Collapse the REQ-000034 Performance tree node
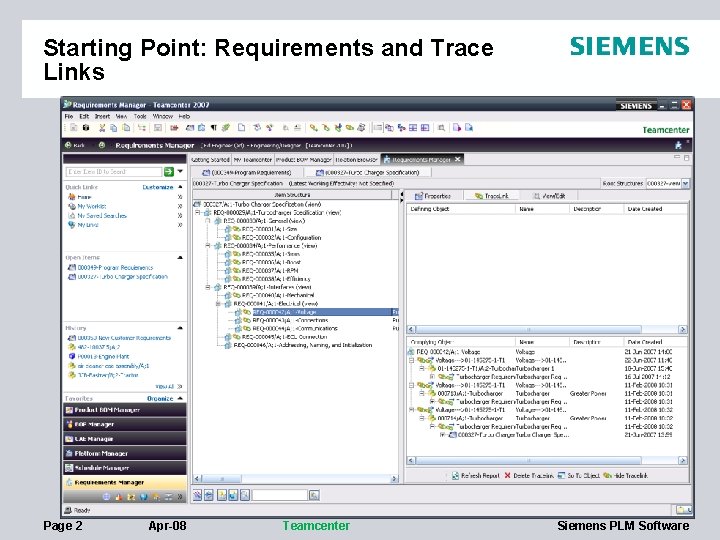The height and width of the screenshot is (540, 720). (208, 246)
